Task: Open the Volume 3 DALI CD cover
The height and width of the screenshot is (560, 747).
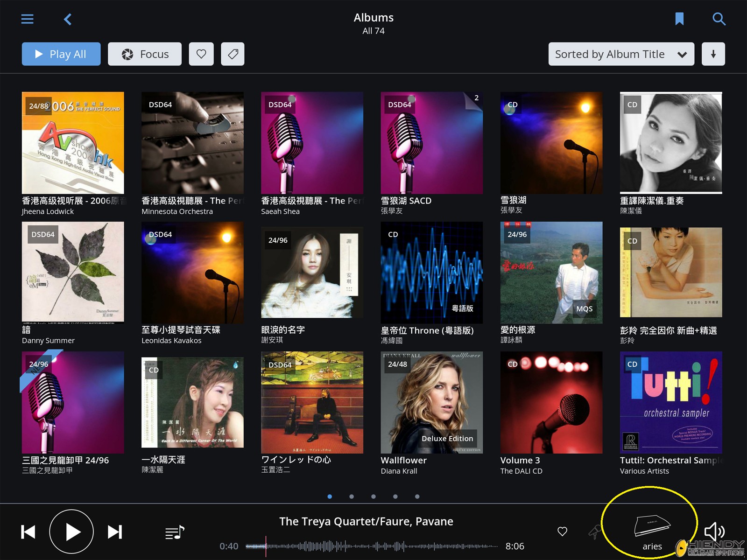Action: tap(551, 402)
